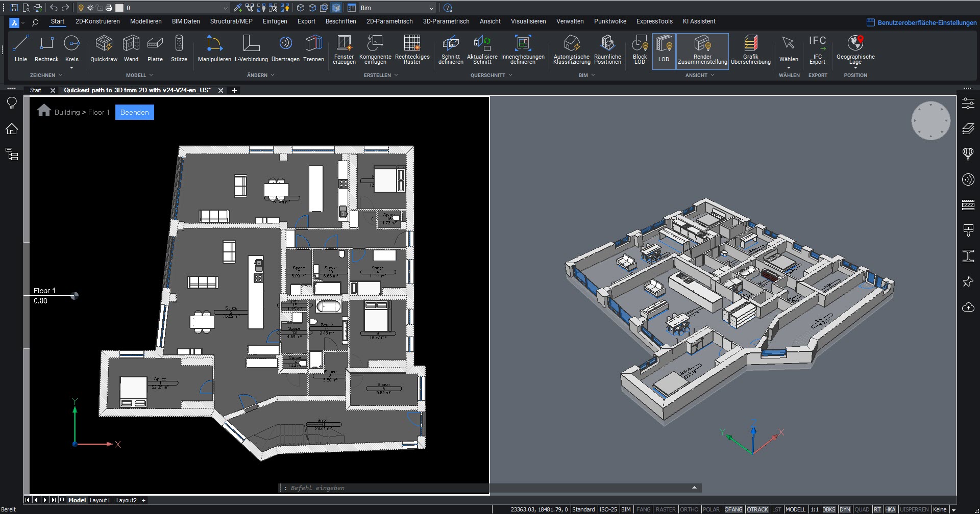
Task: Open the layer selection dropdown
Action: pyautogui.click(x=226, y=8)
